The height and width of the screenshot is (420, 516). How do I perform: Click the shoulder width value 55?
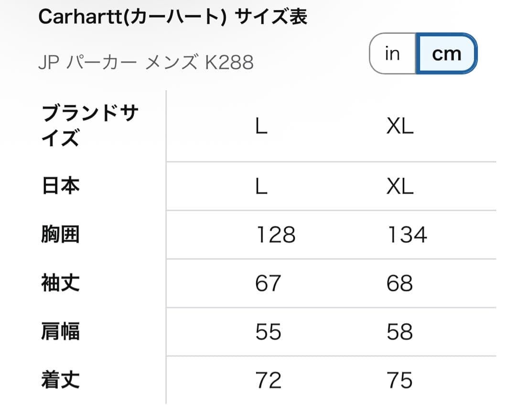pyautogui.click(x=268, y=332)
